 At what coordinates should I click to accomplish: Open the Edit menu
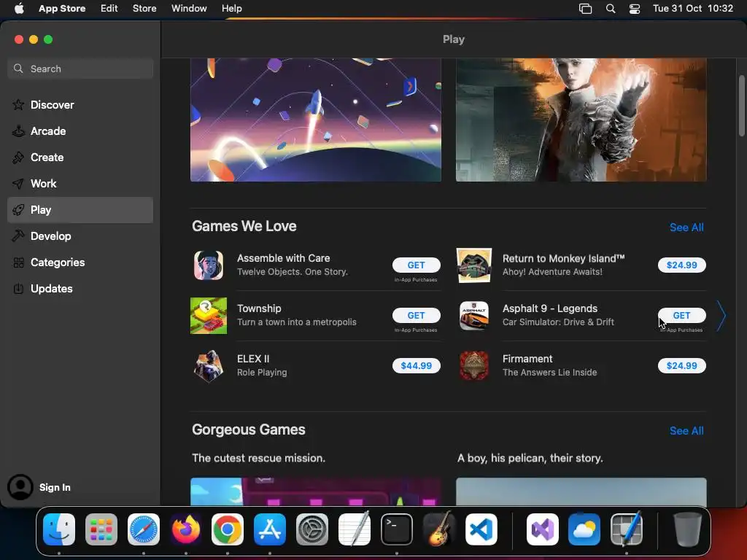click(109, 9)
